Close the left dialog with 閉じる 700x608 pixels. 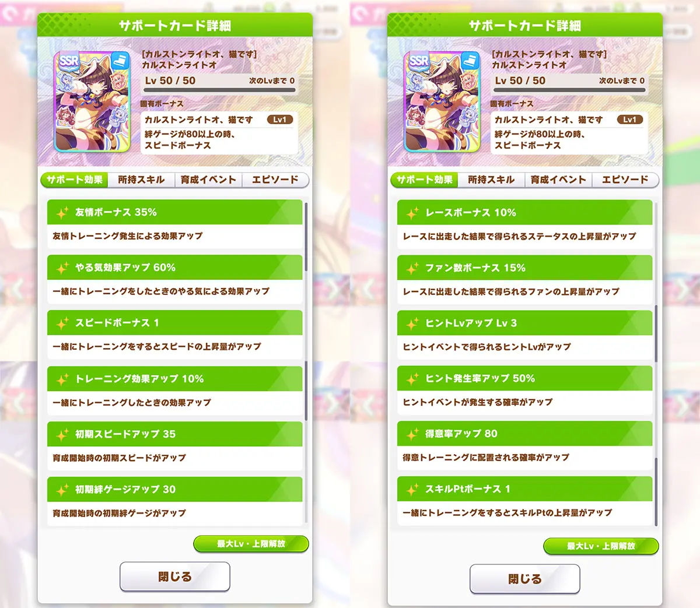click(x=175, y=577)
